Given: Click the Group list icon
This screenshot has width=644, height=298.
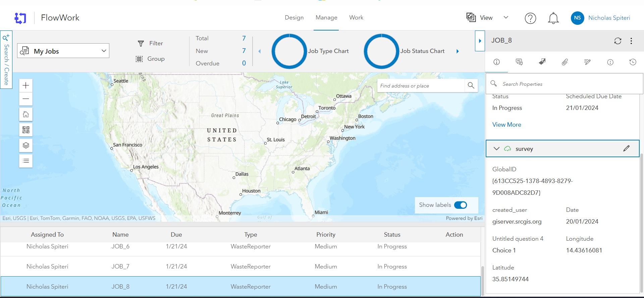Looking at the screenshot, I should coord(139,59).
